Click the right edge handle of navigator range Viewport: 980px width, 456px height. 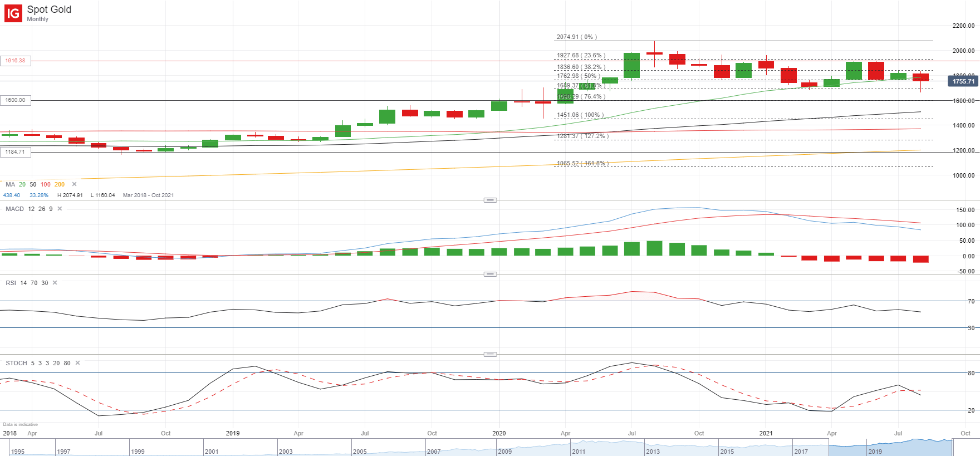click(x=953, y=447)
